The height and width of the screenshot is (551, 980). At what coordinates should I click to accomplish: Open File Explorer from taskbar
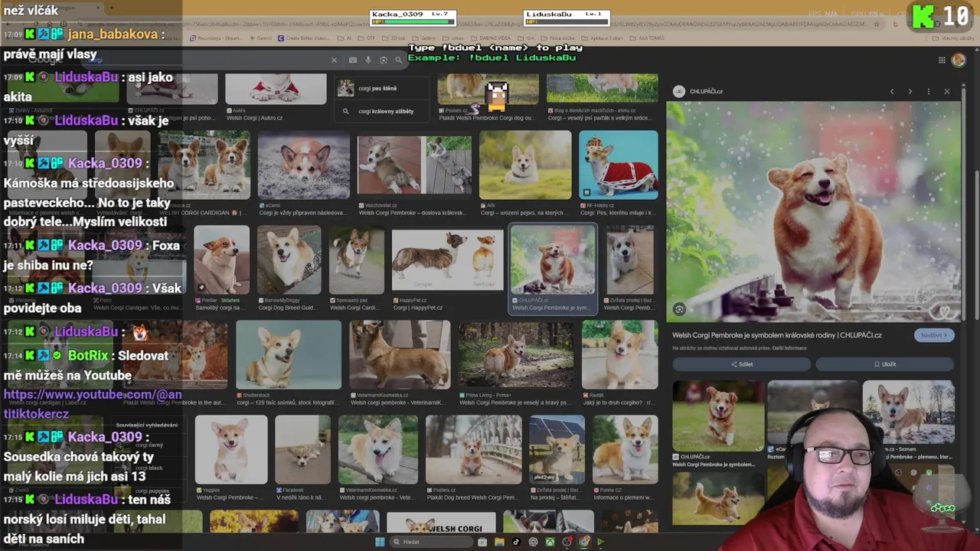click(x=499, y=542)
